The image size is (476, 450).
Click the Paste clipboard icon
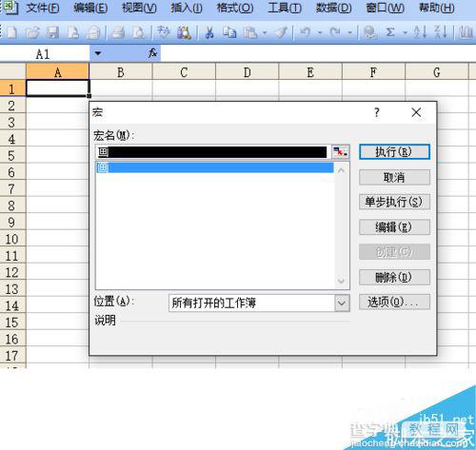(x=250, y=32)
